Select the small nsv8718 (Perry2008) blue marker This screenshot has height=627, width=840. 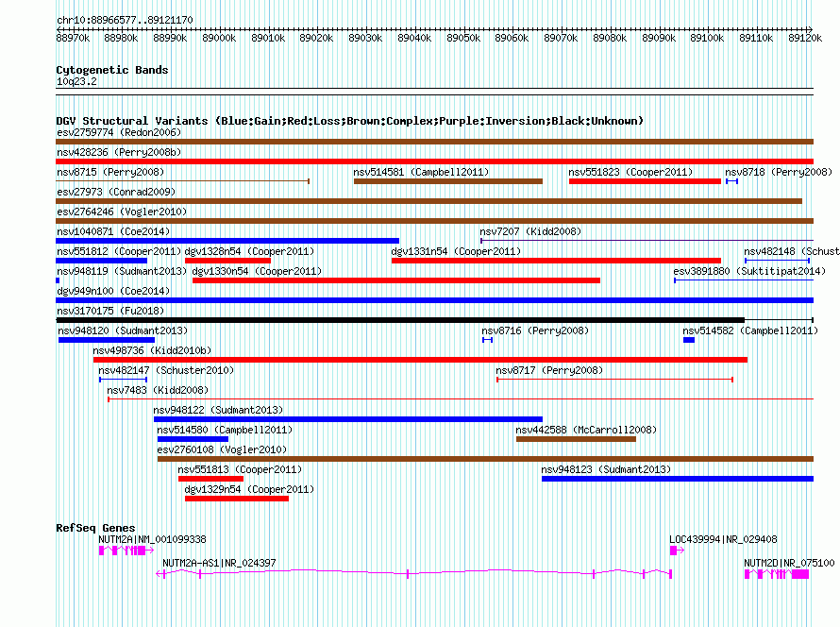(x=731, y=181)
